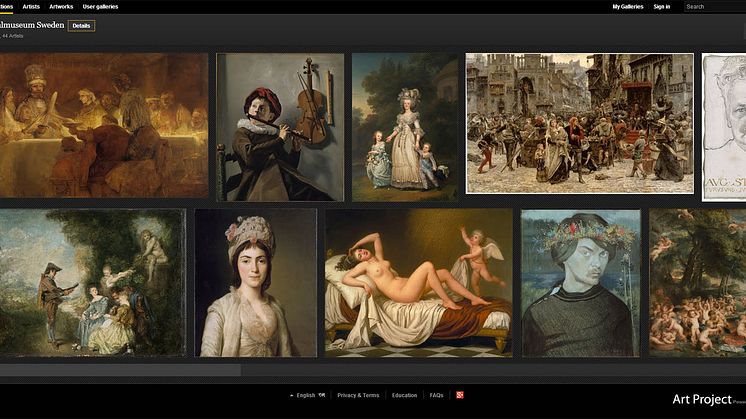This screenshot has height=419, width=746.
Task: Open User galleries menu item
Action: click(100, 7)
